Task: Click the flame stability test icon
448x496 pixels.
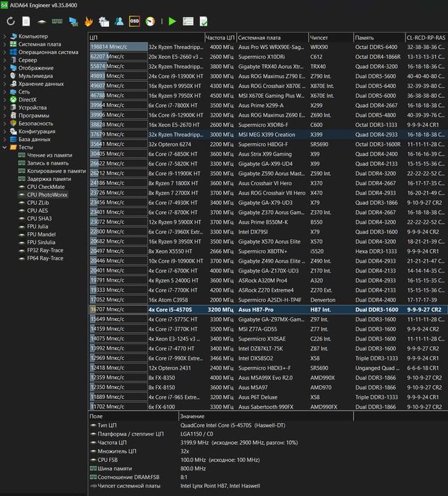Action: 89,21
